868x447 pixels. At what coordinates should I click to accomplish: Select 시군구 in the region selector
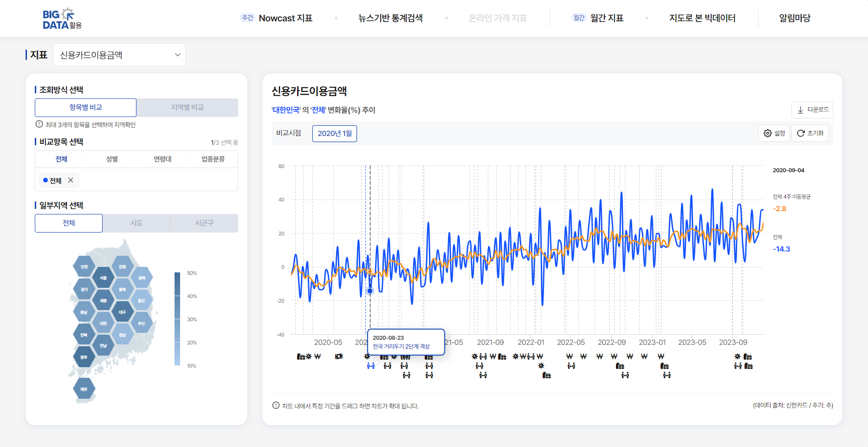click(204, 223)
